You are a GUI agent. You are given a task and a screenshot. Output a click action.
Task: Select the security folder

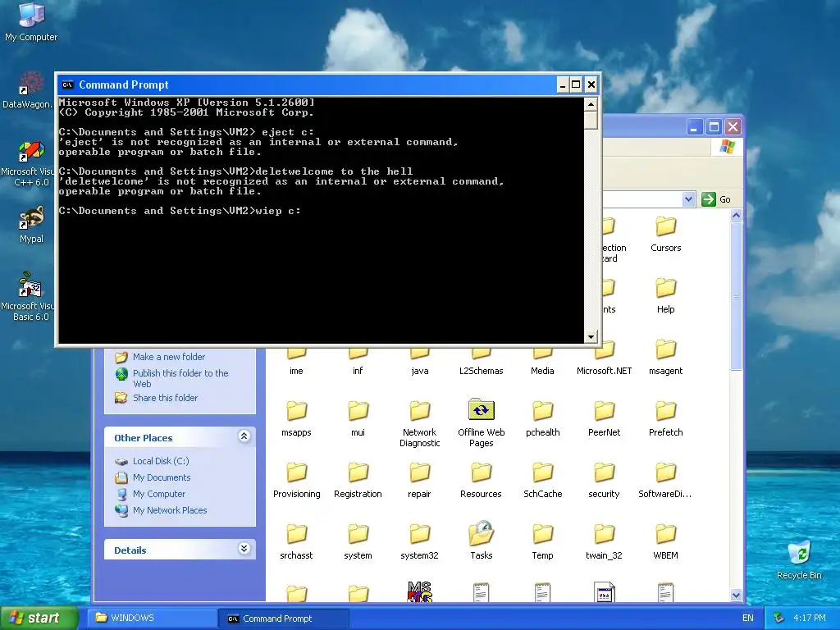(605, 481)
